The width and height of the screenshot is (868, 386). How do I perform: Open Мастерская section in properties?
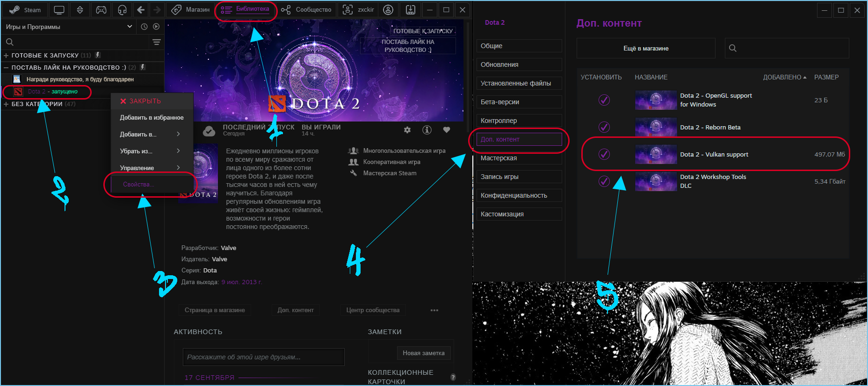[x=519, y=158]
